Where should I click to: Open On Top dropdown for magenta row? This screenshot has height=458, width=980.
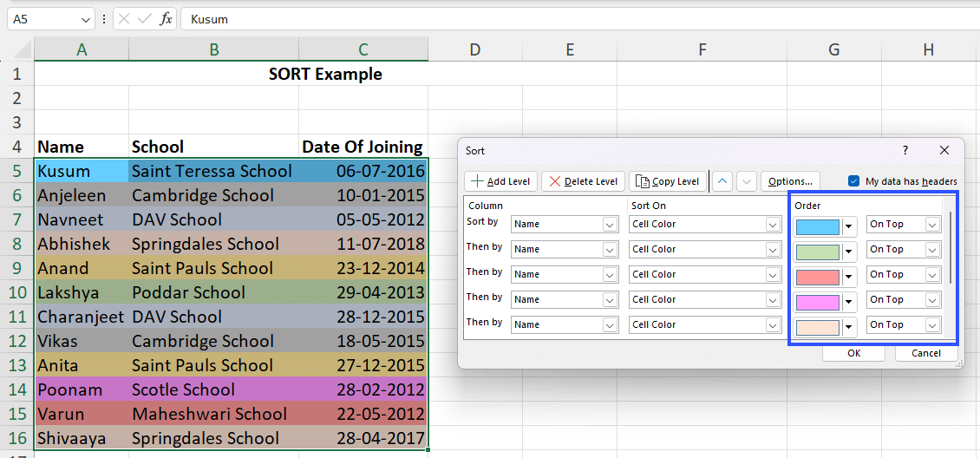pos(933,300)
